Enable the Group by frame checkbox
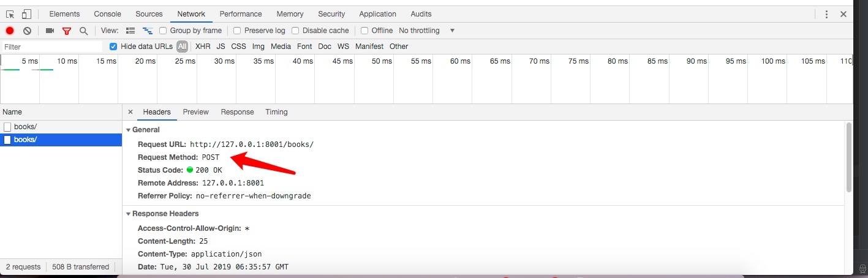 click(x=164, y=31)
